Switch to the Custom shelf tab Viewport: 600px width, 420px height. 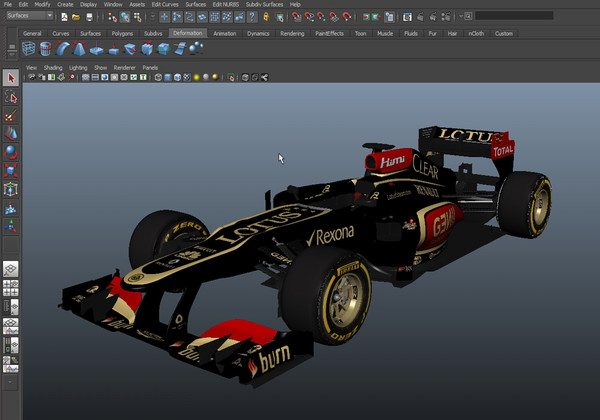pos(504,34)
